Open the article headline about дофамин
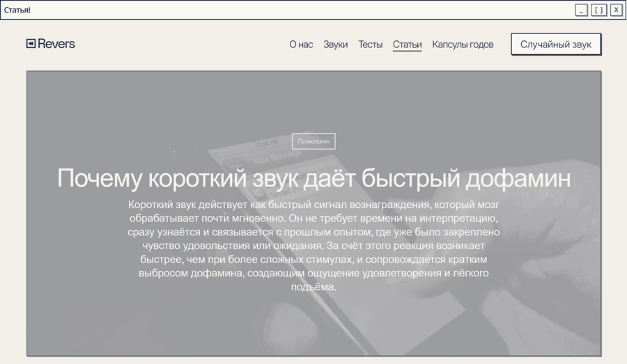The width and height of the screenshot is (627, 364). tap(313, 177)
